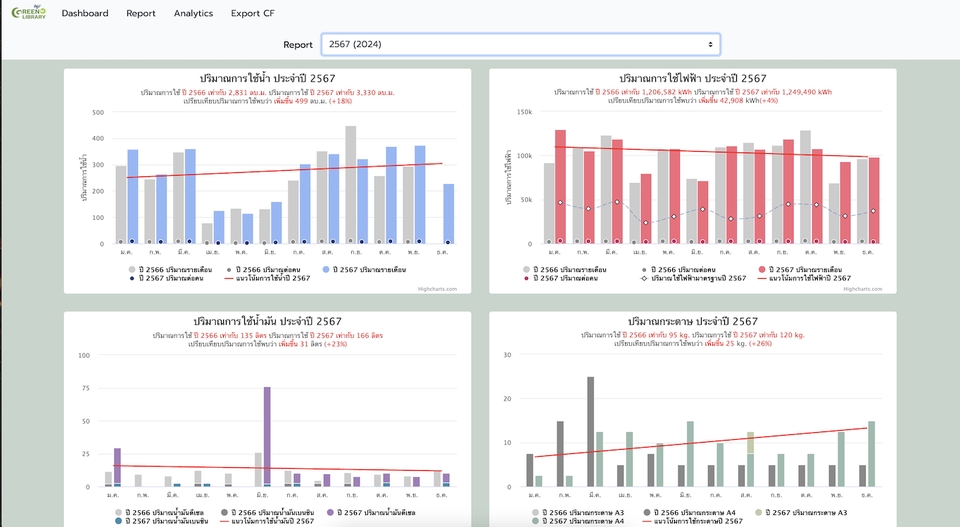Toggle legend ปี 2566 ปริมาณกระดาษ A3

click(x=578, y=512)
